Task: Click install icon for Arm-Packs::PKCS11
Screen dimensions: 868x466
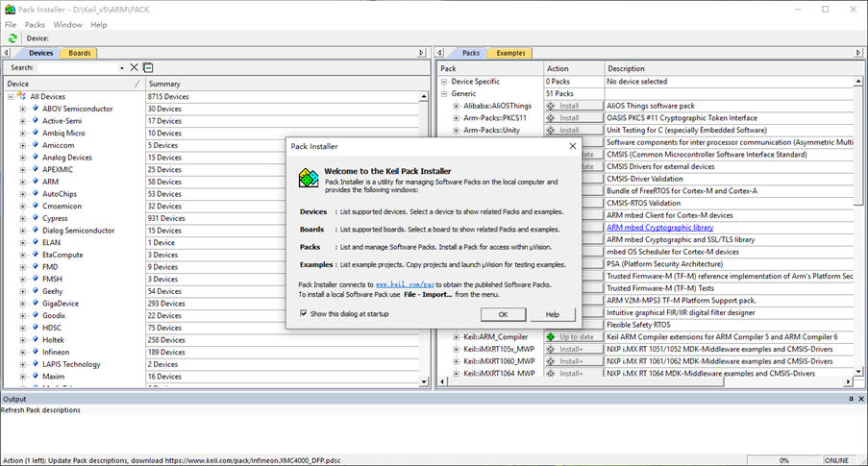Action: point(550,118)
